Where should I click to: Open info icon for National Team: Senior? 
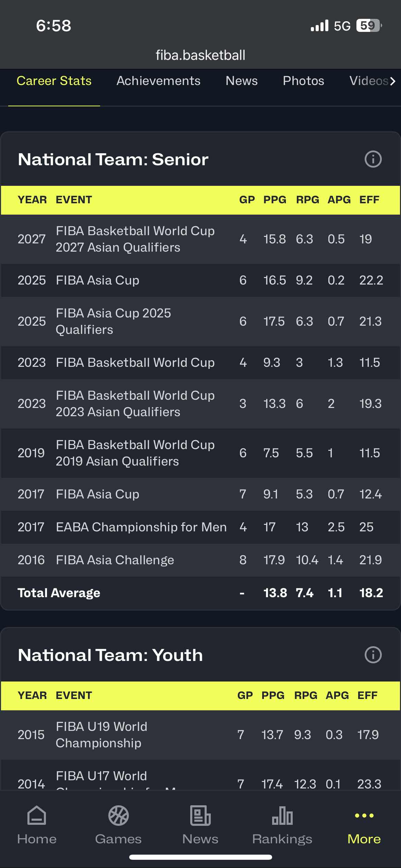coord(373,159)
